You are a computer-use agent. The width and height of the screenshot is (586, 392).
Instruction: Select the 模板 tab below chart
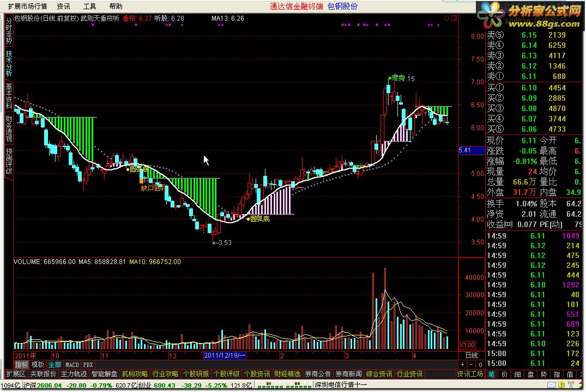tap(38, 365)
